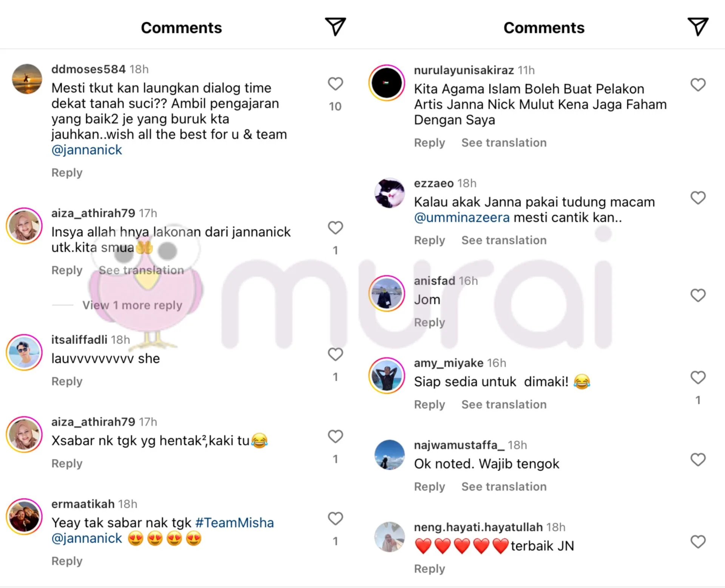Show translation for aiza_athirah79's Insya allah comment

[141, 270]
